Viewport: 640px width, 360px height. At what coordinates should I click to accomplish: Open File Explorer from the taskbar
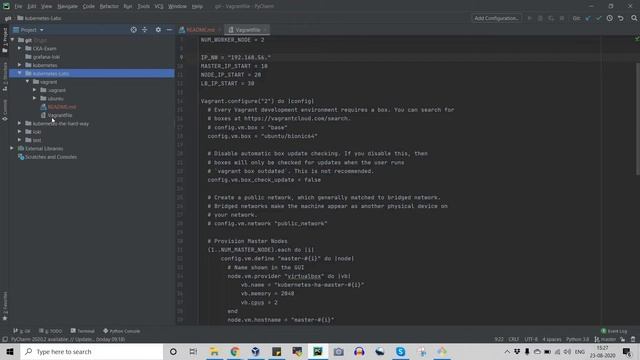tap(214, 351)
